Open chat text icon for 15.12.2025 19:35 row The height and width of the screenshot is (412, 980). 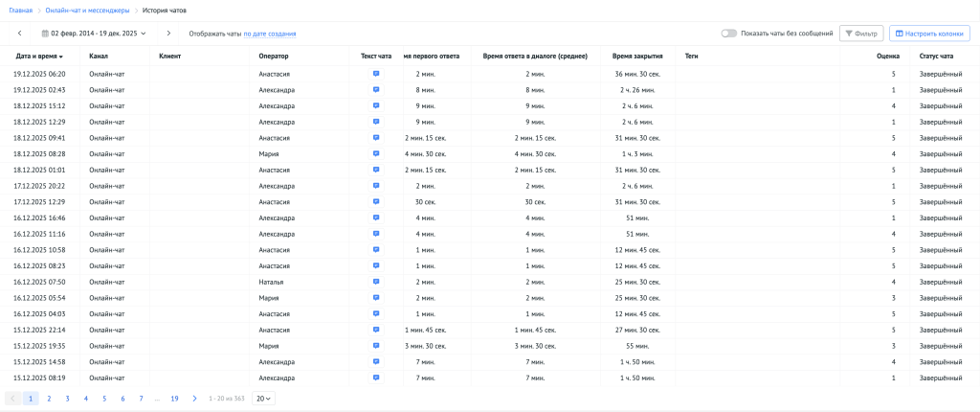(376, 346)
